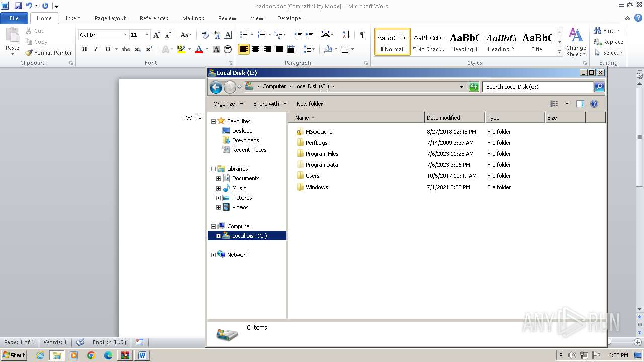Toggle Bold formatting in Word ribbon
Viewport: 644px width, 362px height.
click(84, 49)
